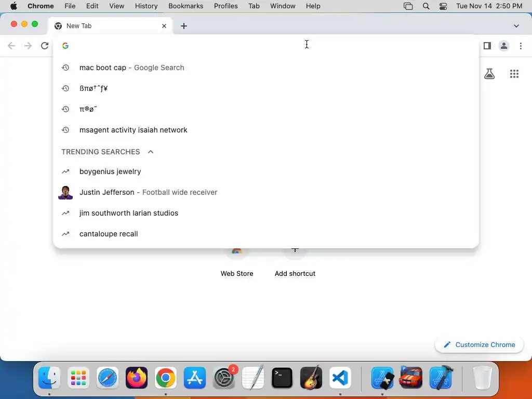Close the New Tab tab
Image resolution: width=532 pixels, height=399 pixels.
(164, 26)
